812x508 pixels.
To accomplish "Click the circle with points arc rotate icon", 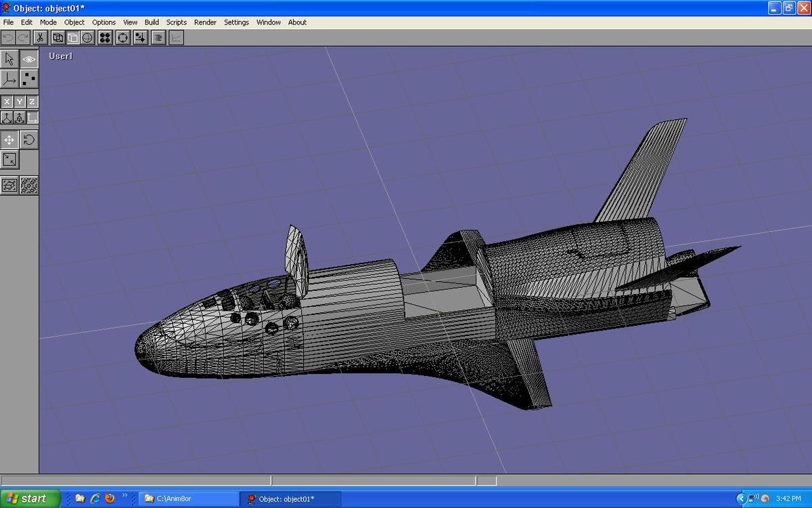I will (122, 38).
